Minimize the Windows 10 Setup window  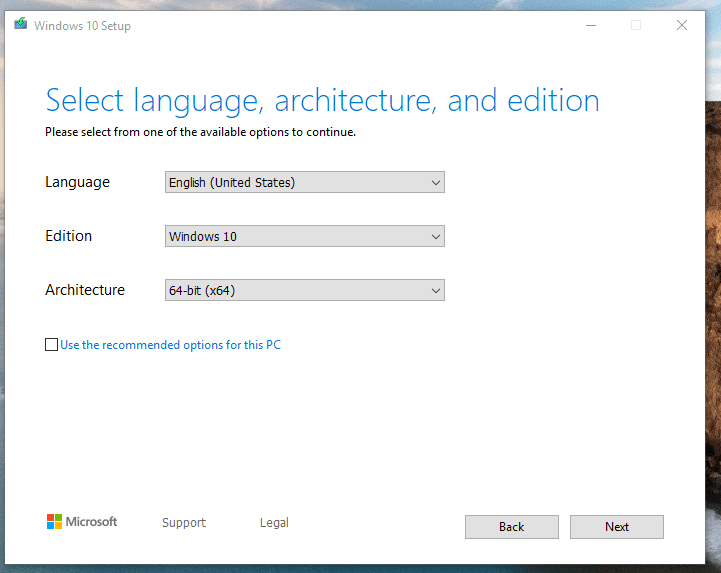click(x=589, y=25)
